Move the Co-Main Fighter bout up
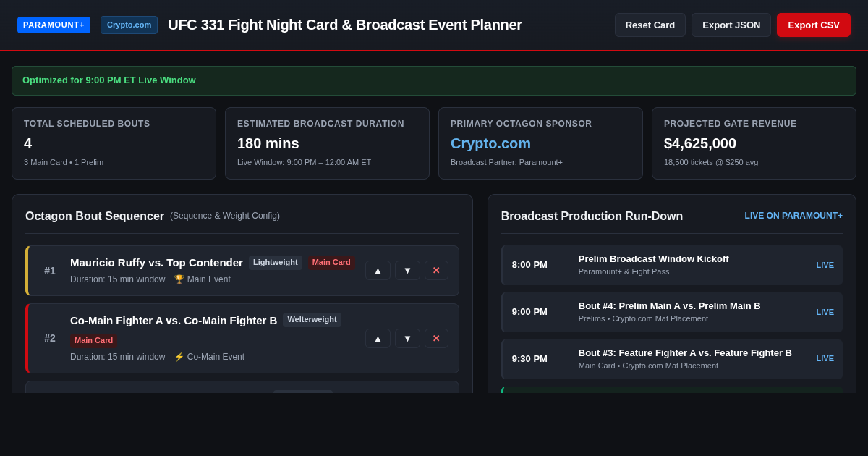868x456 pixels. click(378, 339)
